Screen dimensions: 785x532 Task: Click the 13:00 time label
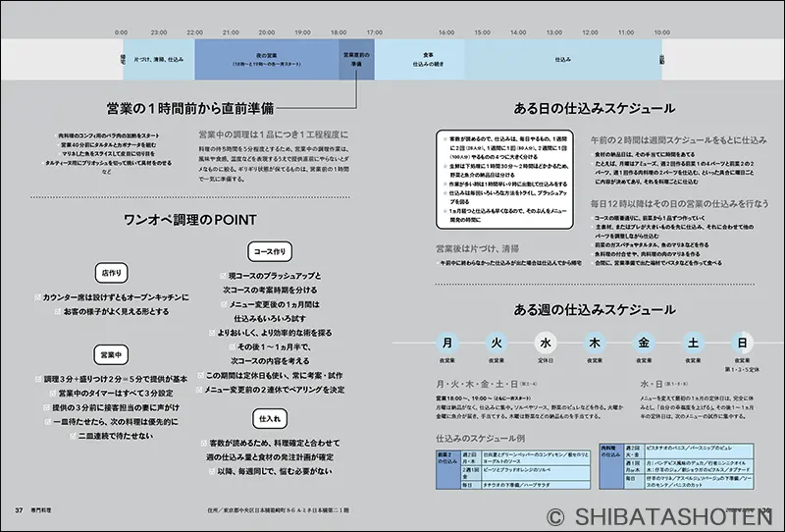(554, 32)
